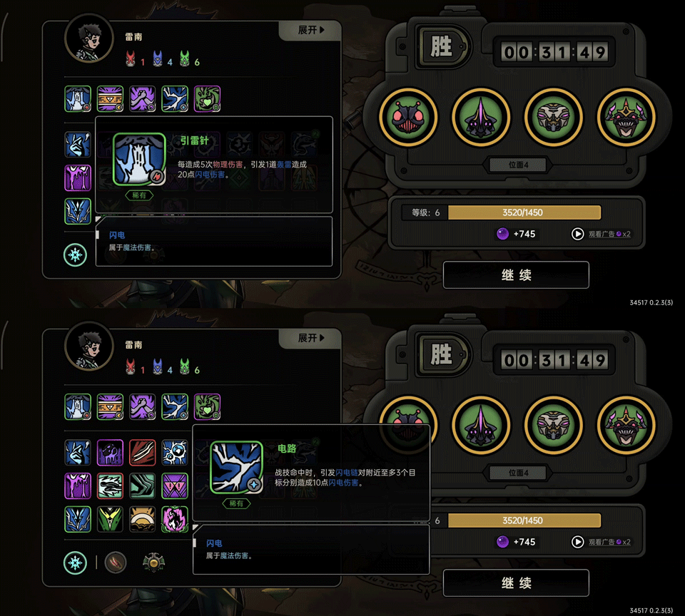Click the large 引雷针 icon in the tooltip

pos(139,160)
